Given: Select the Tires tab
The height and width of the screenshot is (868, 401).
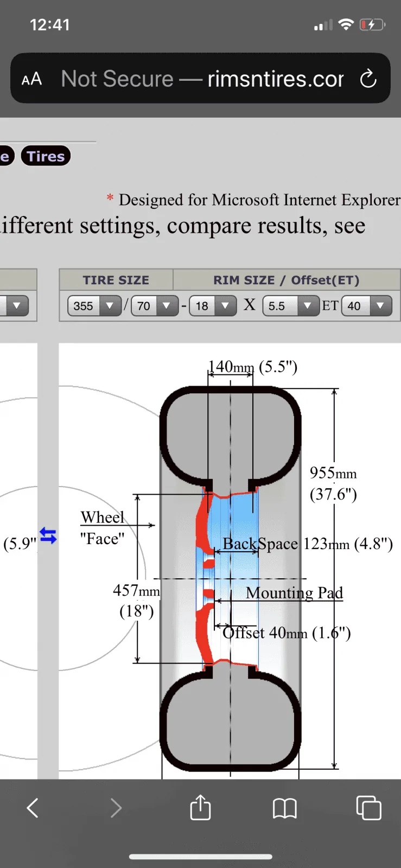Looking at the screenshot, I should [x=46, y=156].
